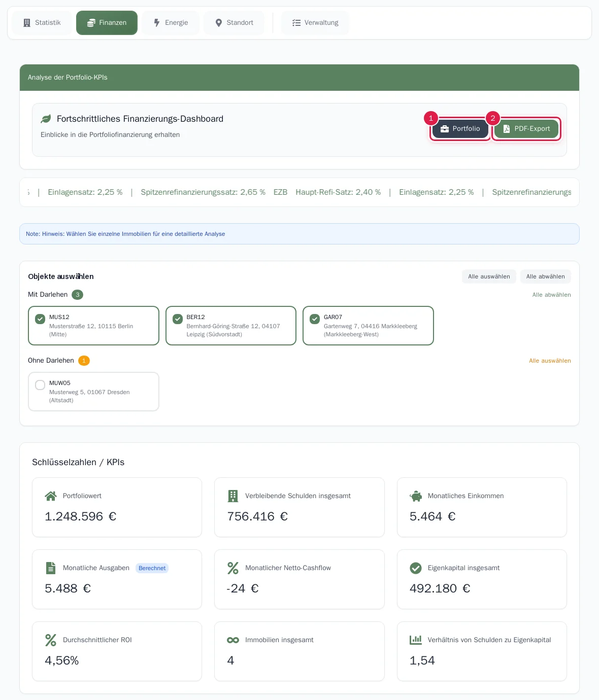The height and width of the screenshot is (700, 599).
Task: Click the bar chart icon on Verhältnis card
Action: (416, 640)
